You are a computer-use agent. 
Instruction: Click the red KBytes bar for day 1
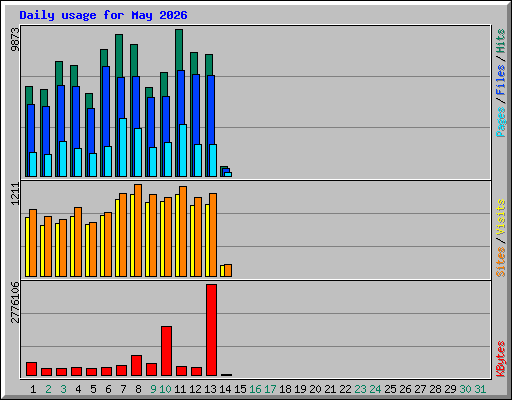point(31,369)
